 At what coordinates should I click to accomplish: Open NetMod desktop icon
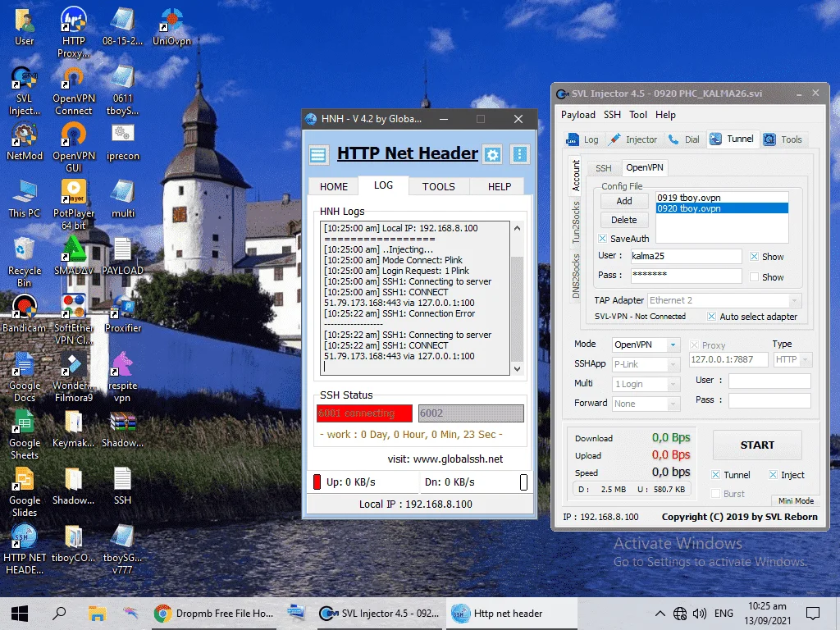(24, 142)
